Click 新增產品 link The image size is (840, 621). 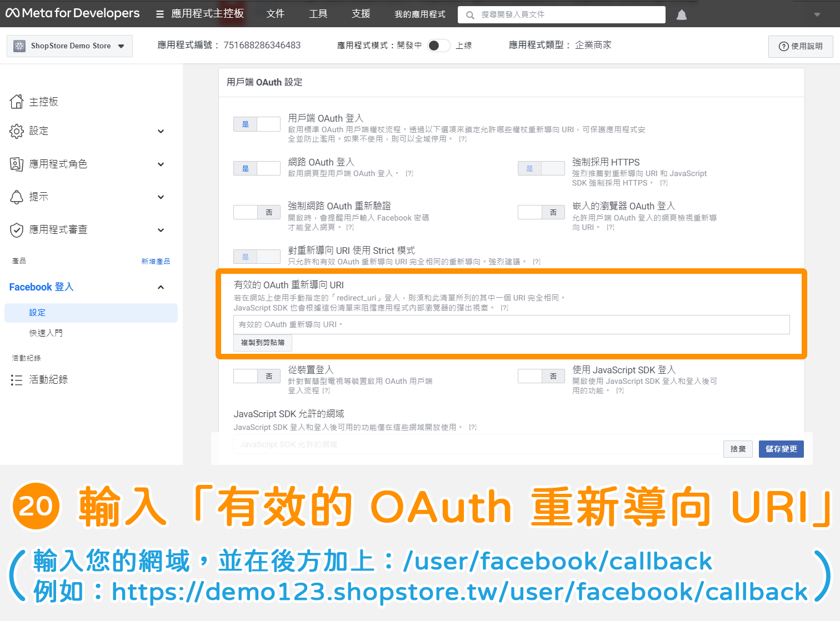156,261
